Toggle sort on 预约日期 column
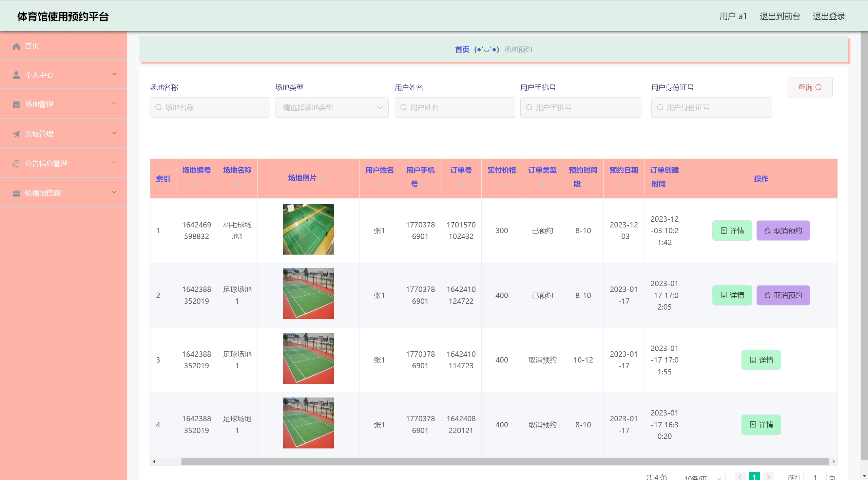 tap(623, 184)
